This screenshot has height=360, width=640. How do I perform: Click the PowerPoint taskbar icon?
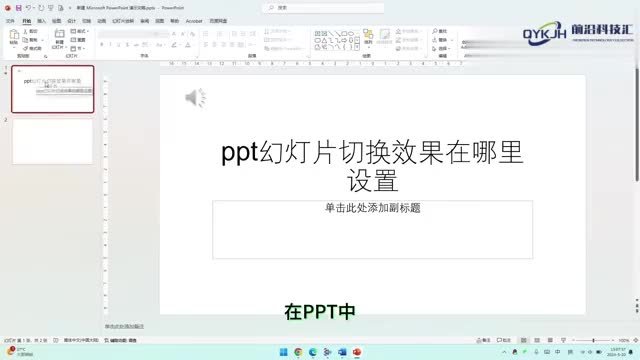(357, 352)
